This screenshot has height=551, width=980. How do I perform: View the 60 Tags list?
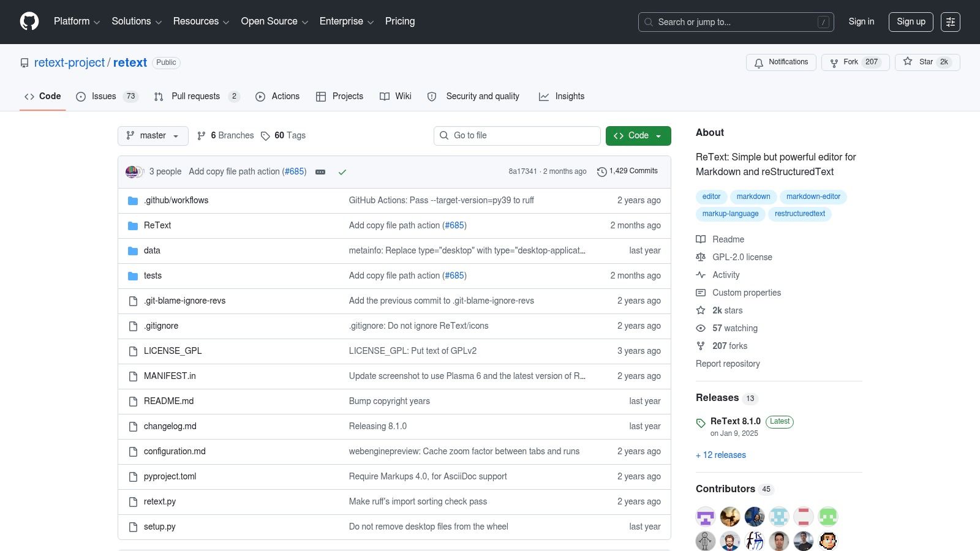pos(283,136)
